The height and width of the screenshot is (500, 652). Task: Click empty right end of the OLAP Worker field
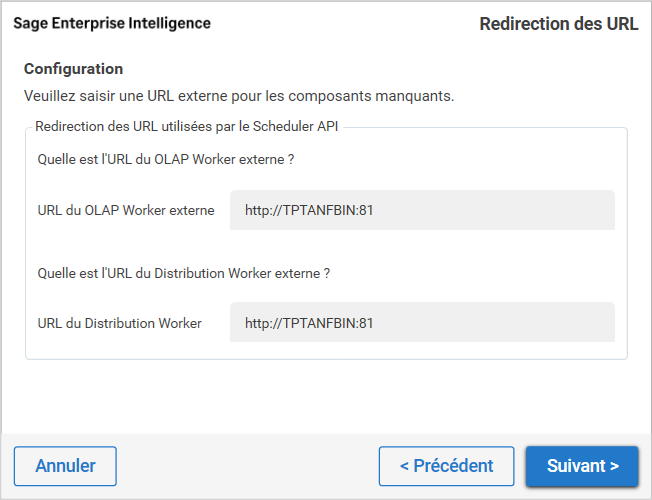tap(560, 211)
